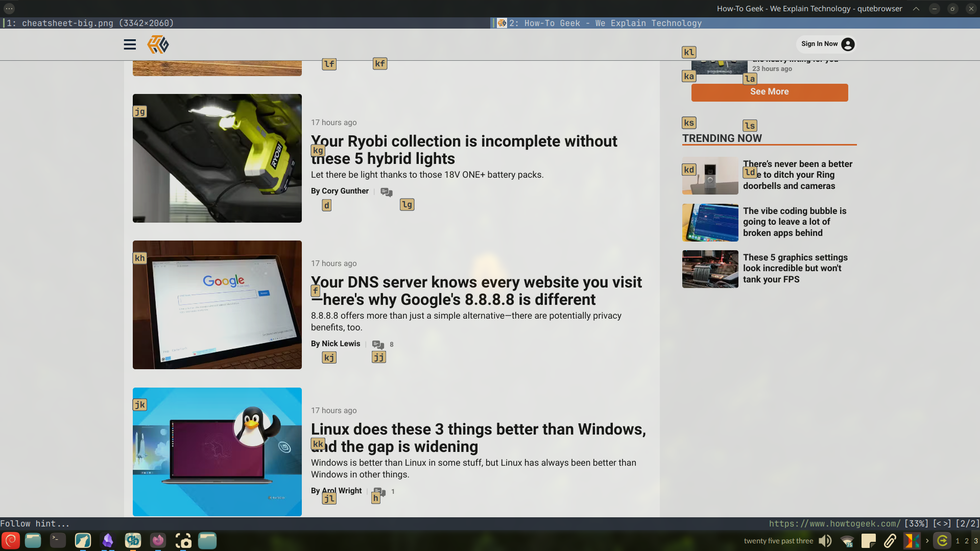Open the Linux better than Windows headline
This screenshot has width=980, height=551.
pos(478,438)
